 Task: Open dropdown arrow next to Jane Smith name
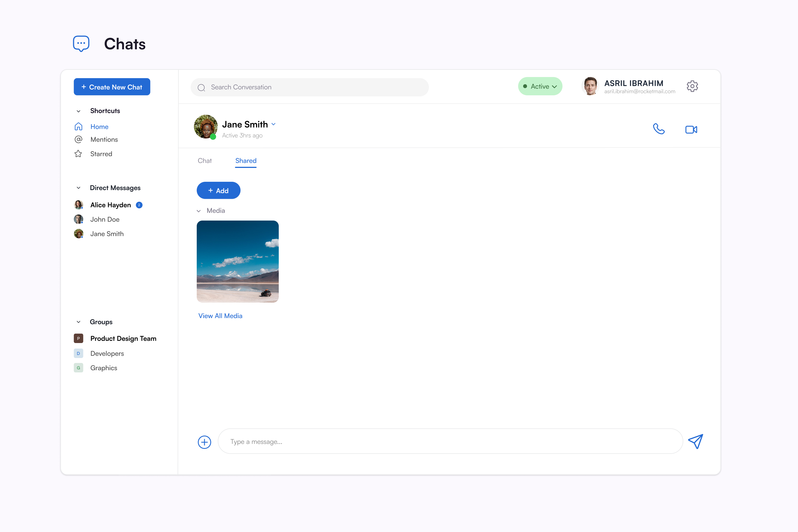[x=273, y=124]
